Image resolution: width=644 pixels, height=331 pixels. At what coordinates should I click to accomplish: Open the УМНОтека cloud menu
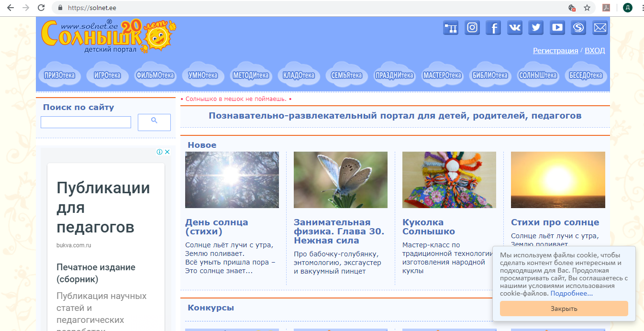tap(203, 75)
